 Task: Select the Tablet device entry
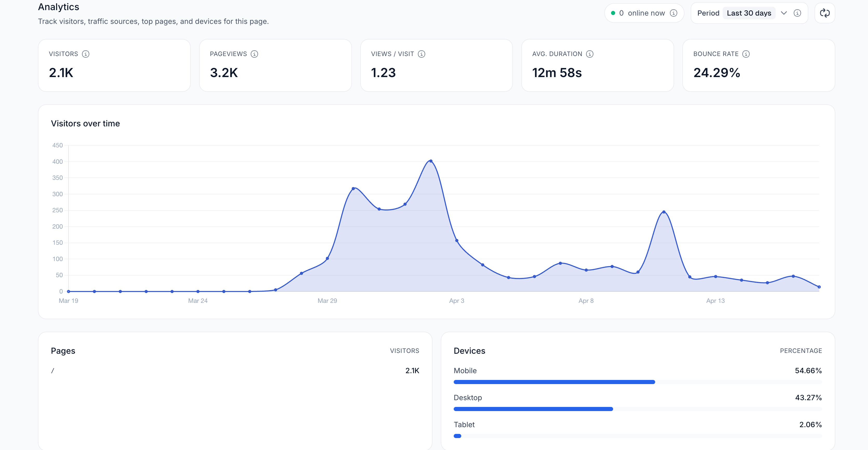(x=464, y=425)
